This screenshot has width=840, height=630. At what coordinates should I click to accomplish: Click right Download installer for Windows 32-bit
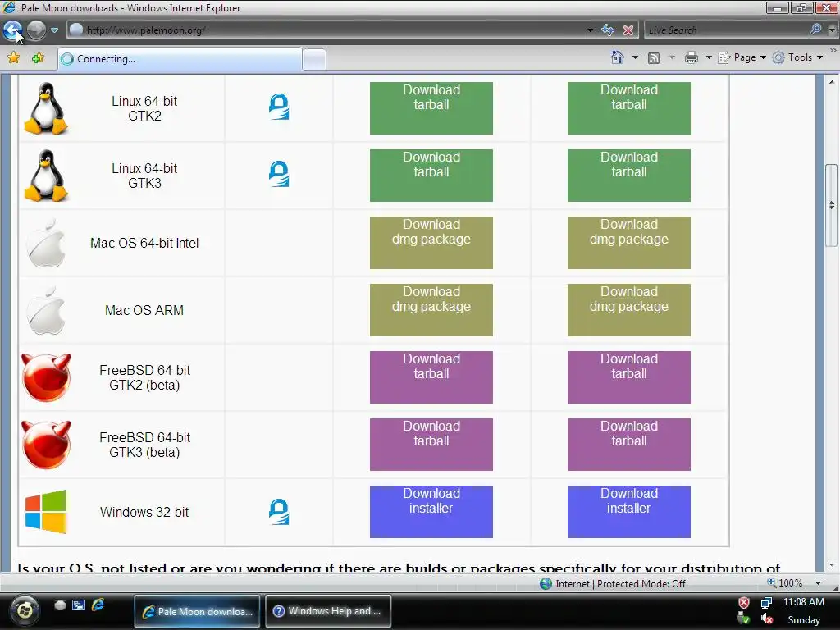pos(629,512)
